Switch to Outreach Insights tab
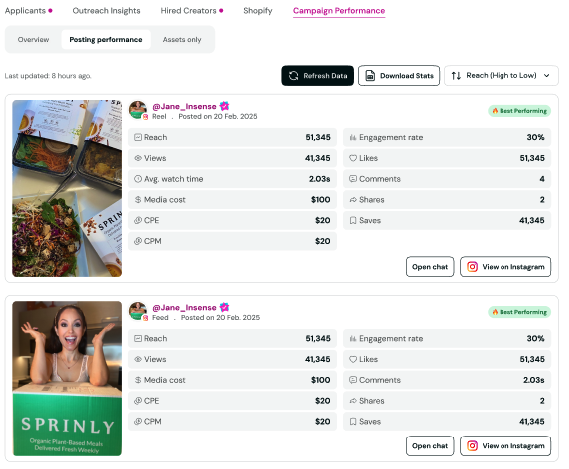Viewport: 569px width, 469px height. [x=106, y=11]
